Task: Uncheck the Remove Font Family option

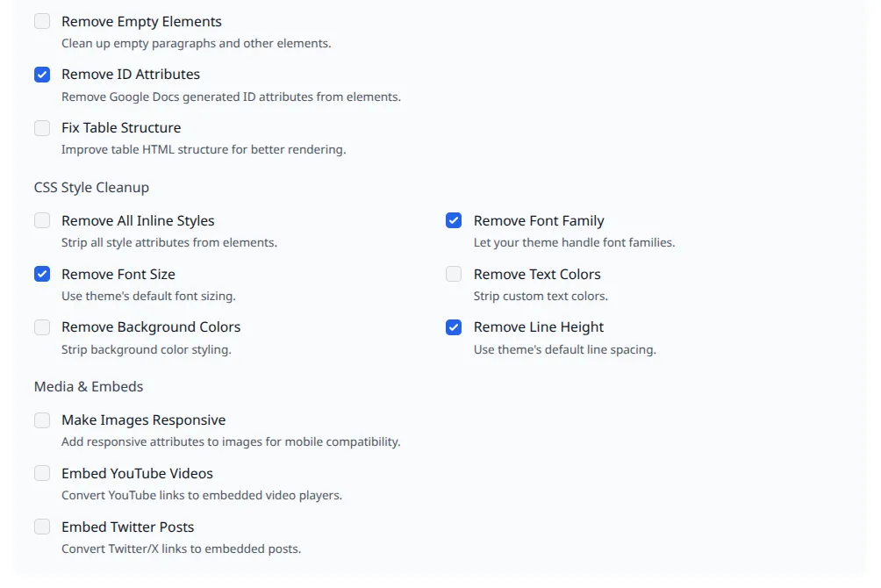Action: pyautogui.click(x=453, y=220)
